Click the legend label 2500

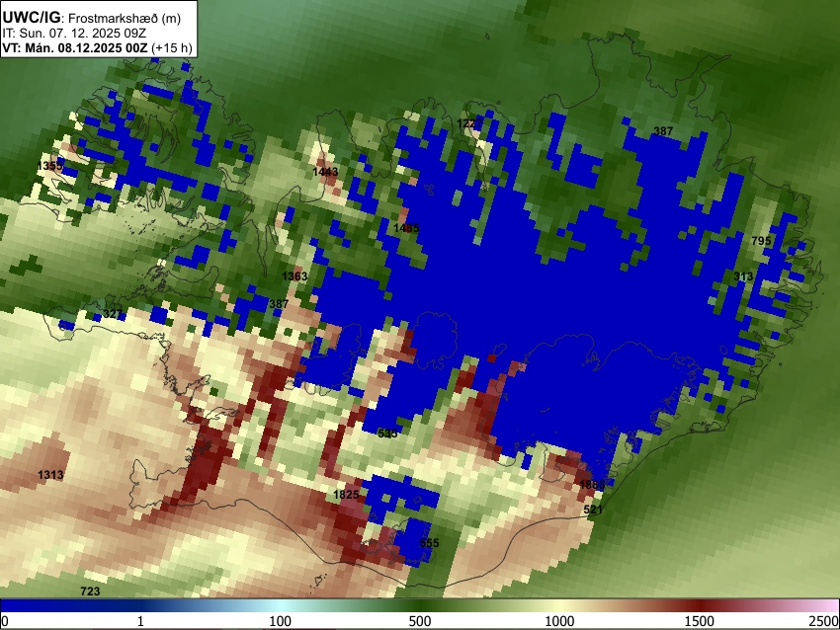[x=824, y=621]
